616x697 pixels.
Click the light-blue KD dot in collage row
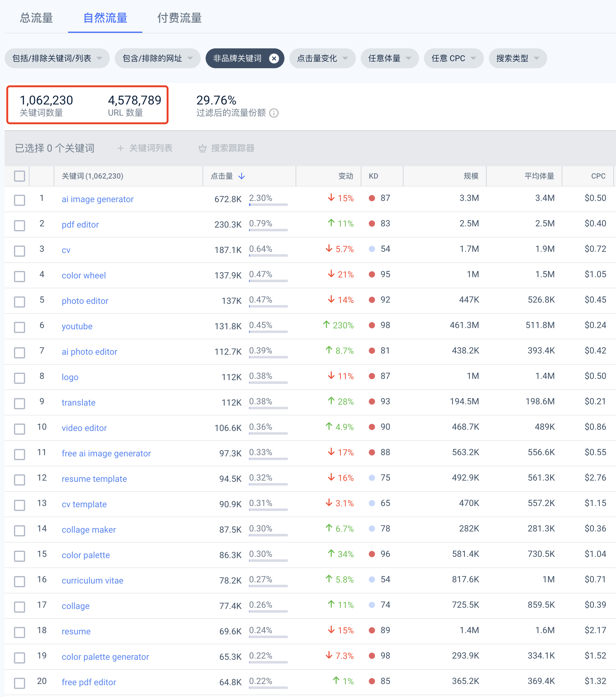coord(372,605)
